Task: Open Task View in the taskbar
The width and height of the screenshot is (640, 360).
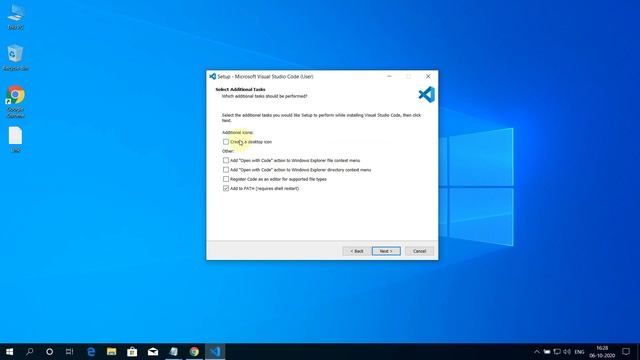Action: tap(69, 351)
